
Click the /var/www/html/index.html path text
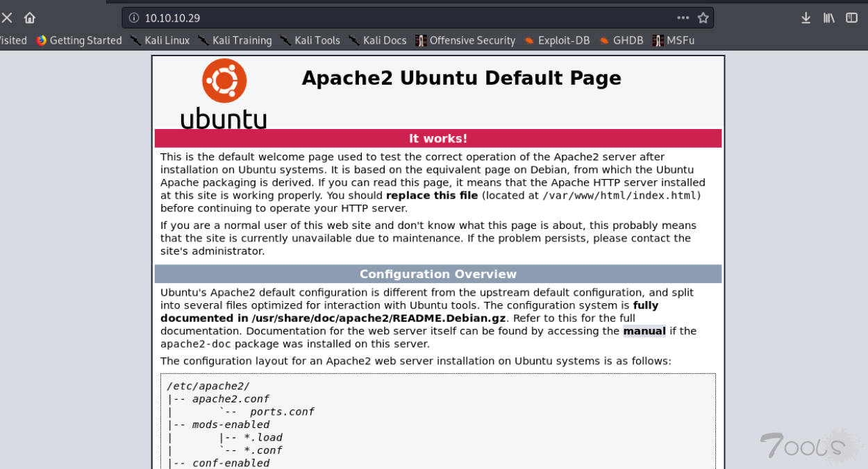click(619, 196)
